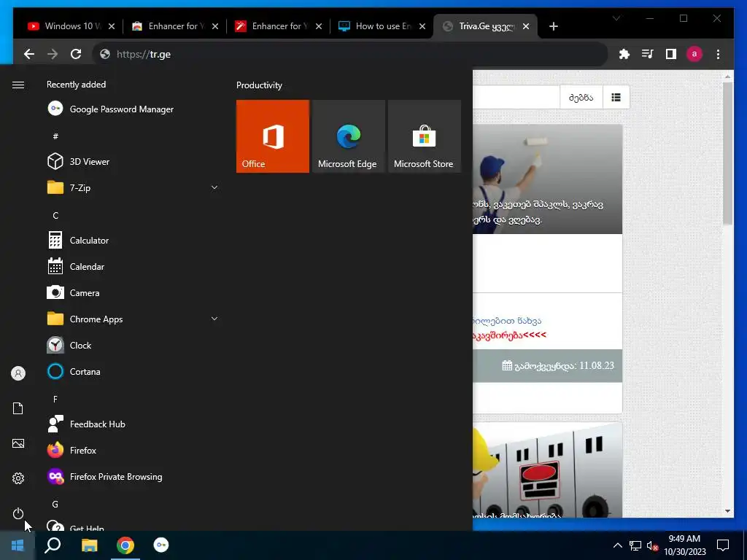The image size is (747, 560).
Task: Open a new Chrome tab
Action: pyautogui.click(x=553, y=26)
